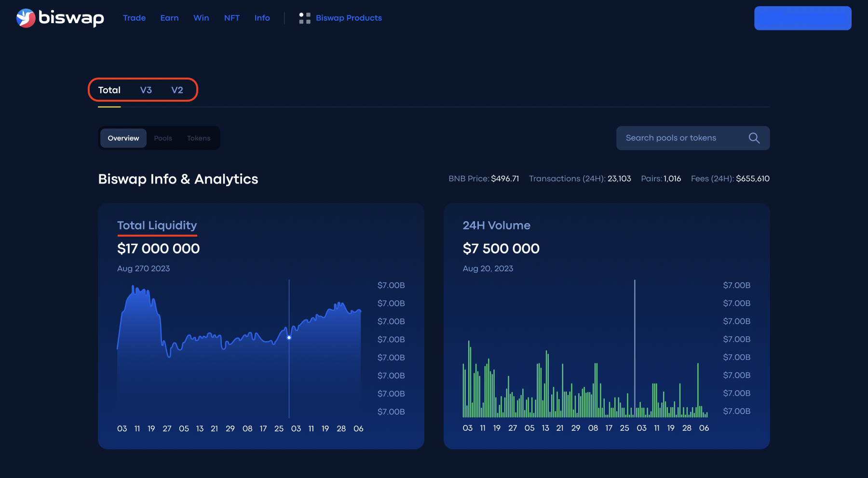Click the Total Liquidity chart title

157,225
